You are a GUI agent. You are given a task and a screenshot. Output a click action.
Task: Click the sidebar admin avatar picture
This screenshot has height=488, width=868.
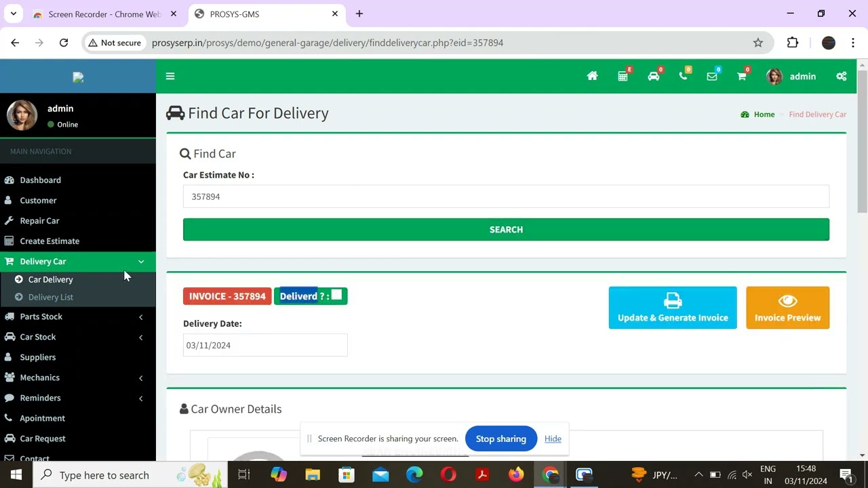pyautogui.click(x=22, y=115)
